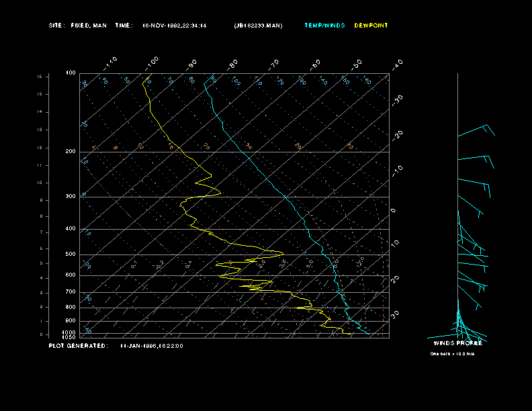Click the yellow DEWPOINT legend label
The image size is (532, 411).
(371, 26)
